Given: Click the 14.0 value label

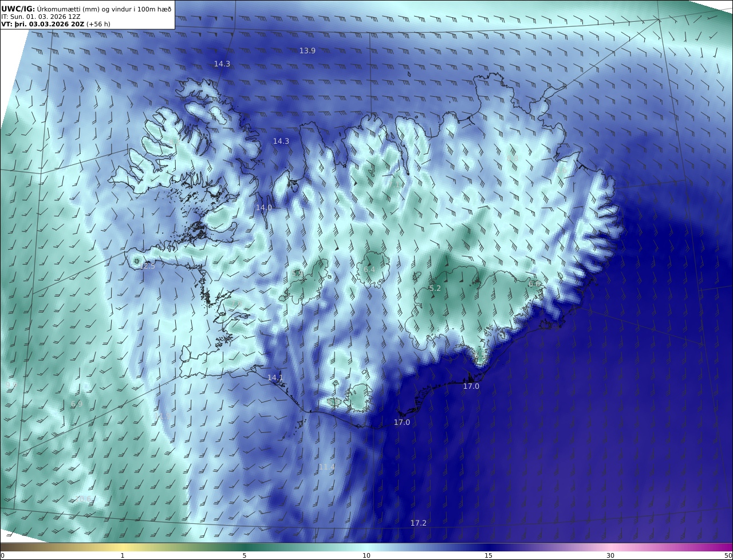Looking at the screenshot, I should click(264, 208).
